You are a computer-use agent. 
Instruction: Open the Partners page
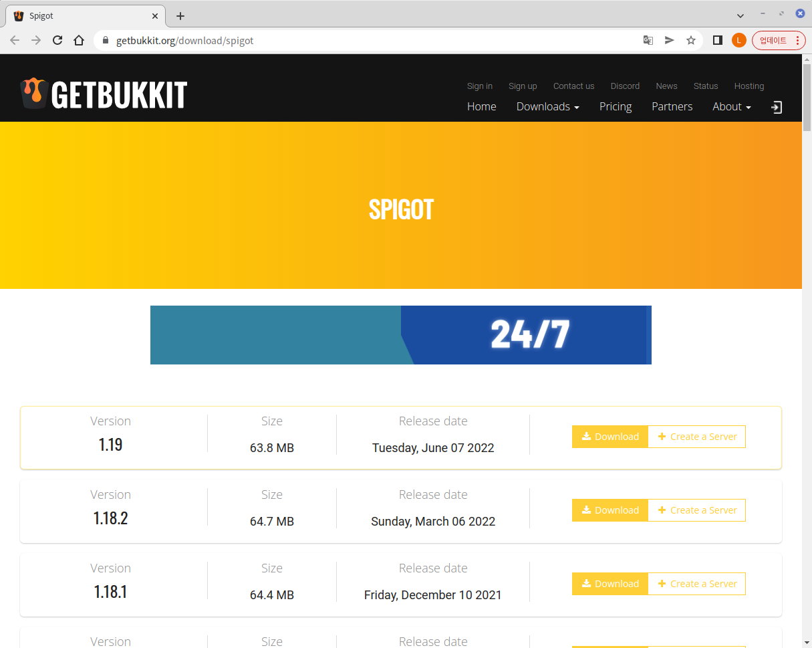[x=672, y=106]
